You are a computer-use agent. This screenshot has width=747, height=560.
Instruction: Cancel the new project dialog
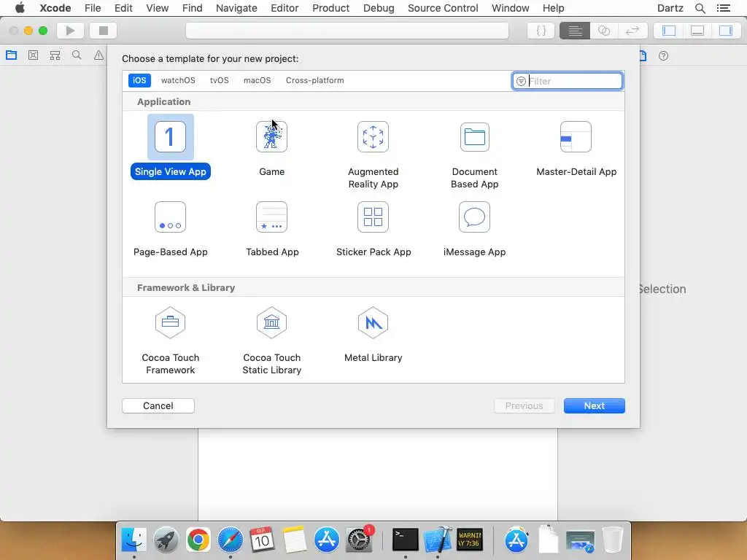158,405
